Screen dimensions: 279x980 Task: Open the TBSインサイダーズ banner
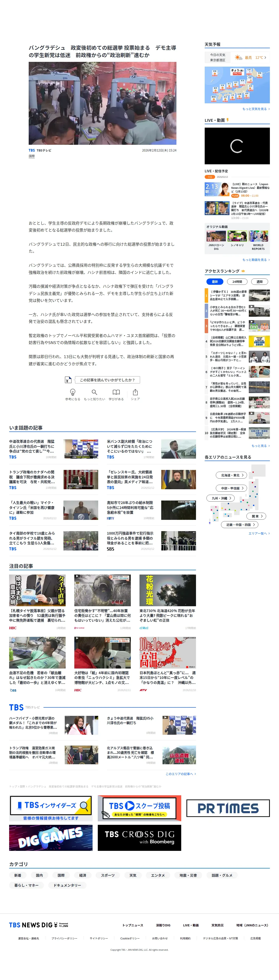[x=51, y=809]
